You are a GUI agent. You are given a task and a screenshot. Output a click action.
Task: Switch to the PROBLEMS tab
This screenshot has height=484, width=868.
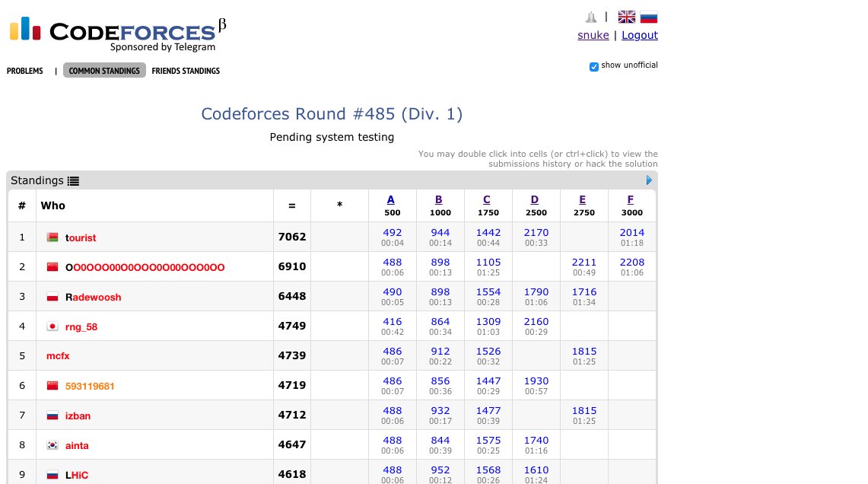tap(24, 71)
